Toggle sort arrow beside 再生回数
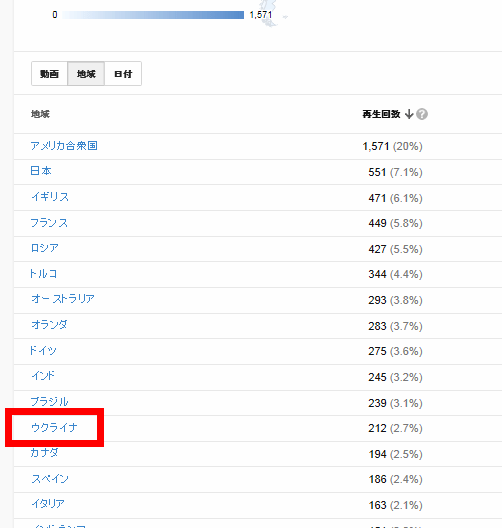This screenshot has height=528, width=502. (409, 114)
